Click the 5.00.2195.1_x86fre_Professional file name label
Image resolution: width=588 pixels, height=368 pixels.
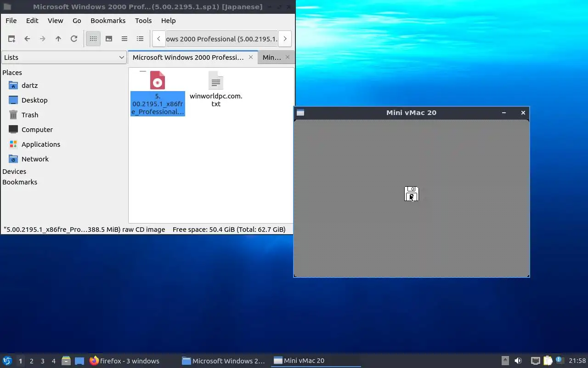click(158, 104)
